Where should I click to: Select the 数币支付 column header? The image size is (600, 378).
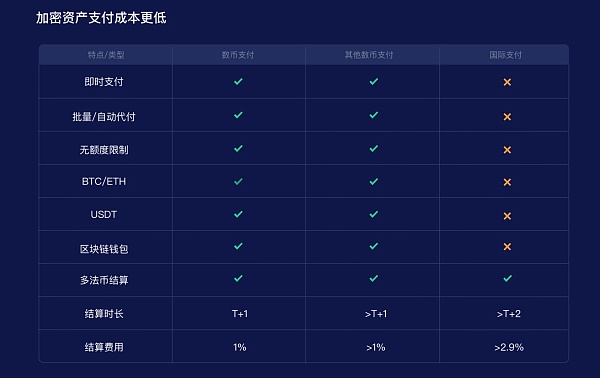pyautogui.click(x=238, y=55)
